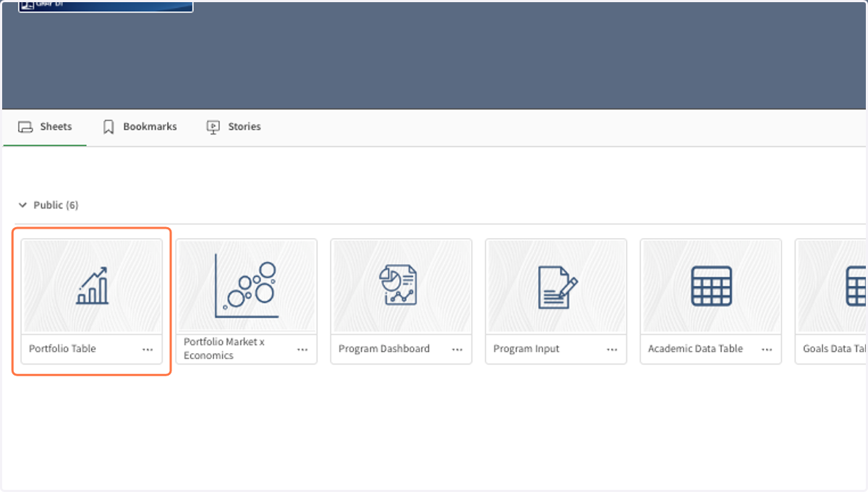
Task: Open the more options menu for Portfolio Market x Economics
Action: 302,349
